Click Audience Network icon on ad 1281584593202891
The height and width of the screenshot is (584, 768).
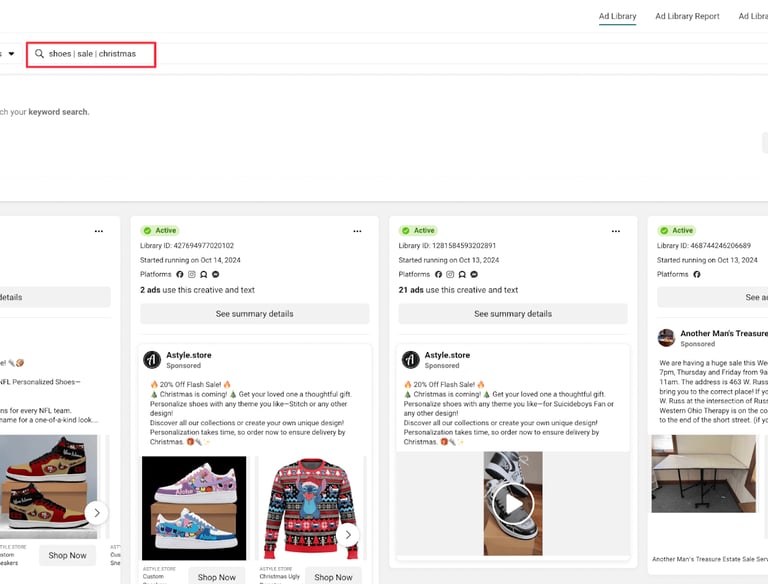[462, 274]
